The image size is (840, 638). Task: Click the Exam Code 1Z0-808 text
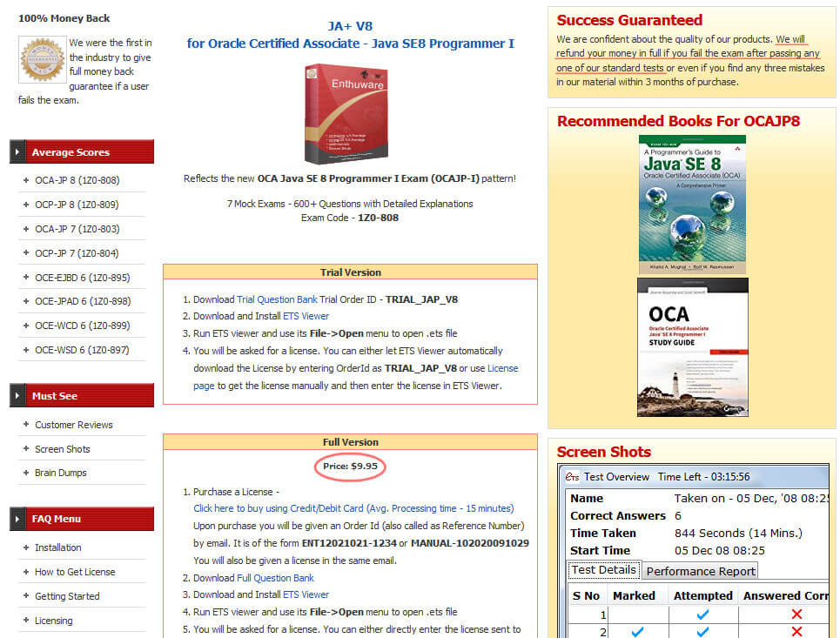[350, 218]
